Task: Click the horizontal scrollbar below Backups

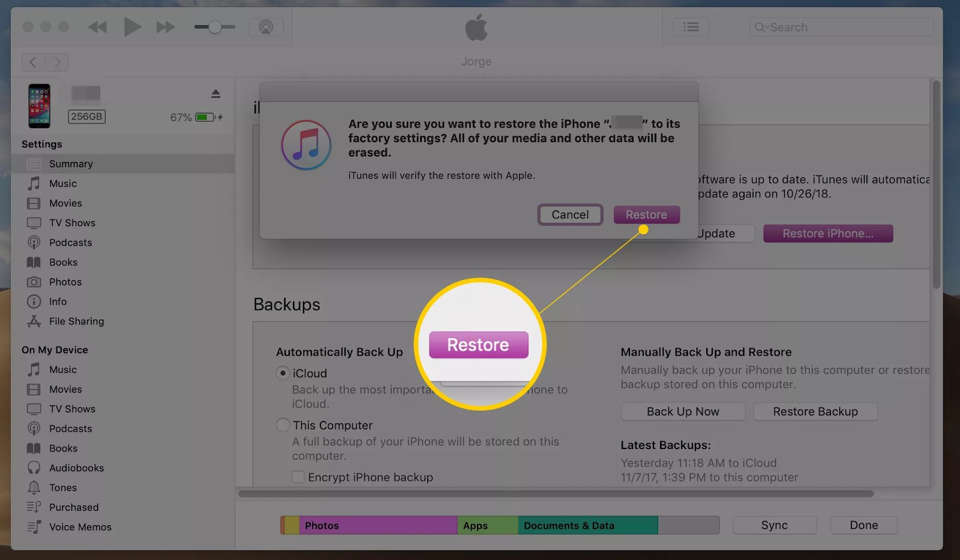Action: coord(556,494)
